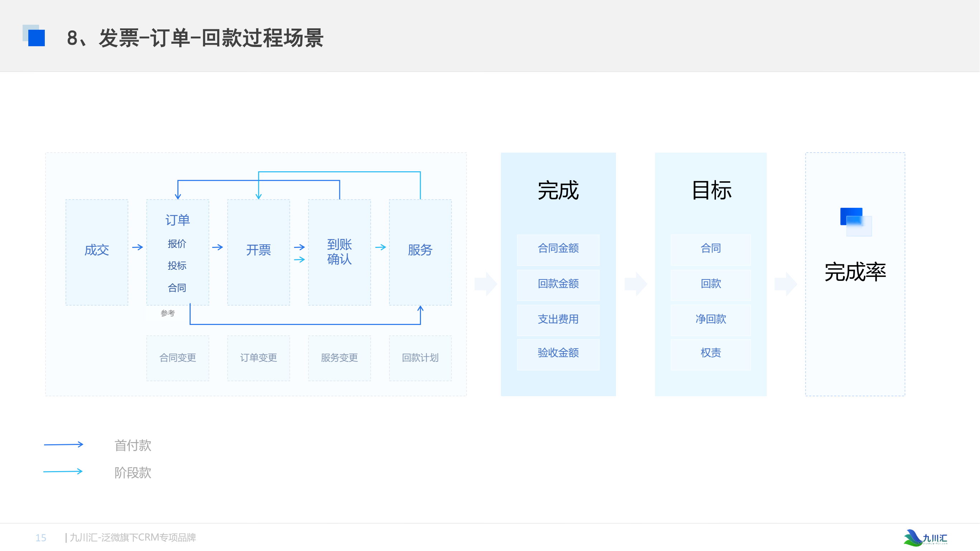This screenshot has height=551, width=980.
Task: Select the 完成率 text
Action: [x=855, y=272]
